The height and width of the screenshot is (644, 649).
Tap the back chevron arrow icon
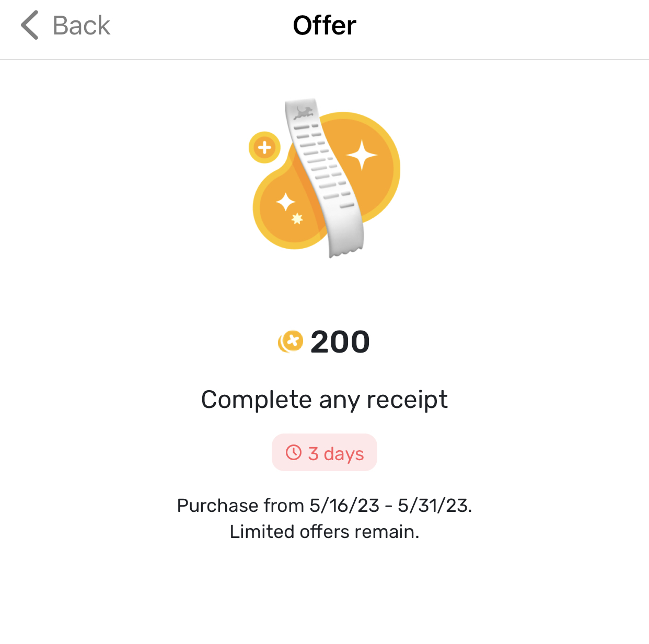[x=28, y=25]
